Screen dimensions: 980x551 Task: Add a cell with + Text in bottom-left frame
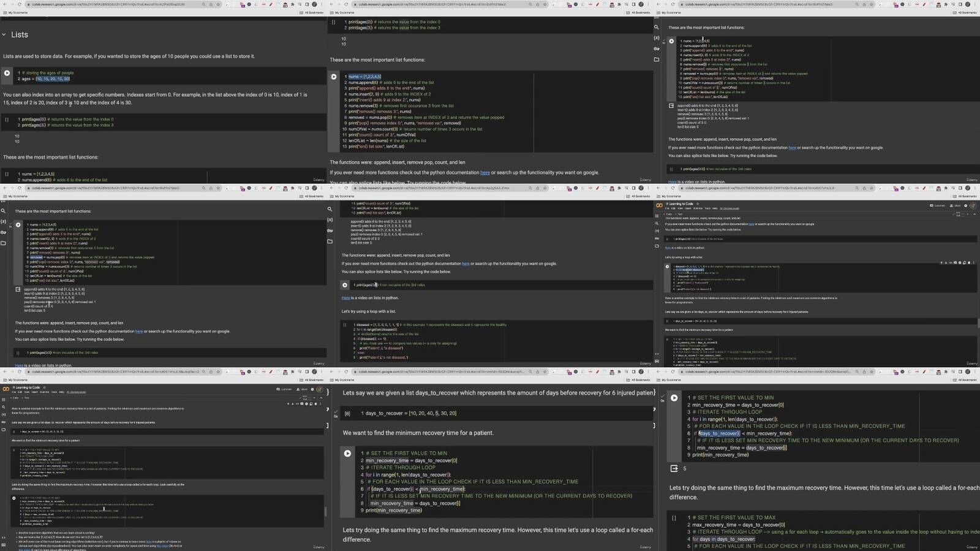coord(26,398)
